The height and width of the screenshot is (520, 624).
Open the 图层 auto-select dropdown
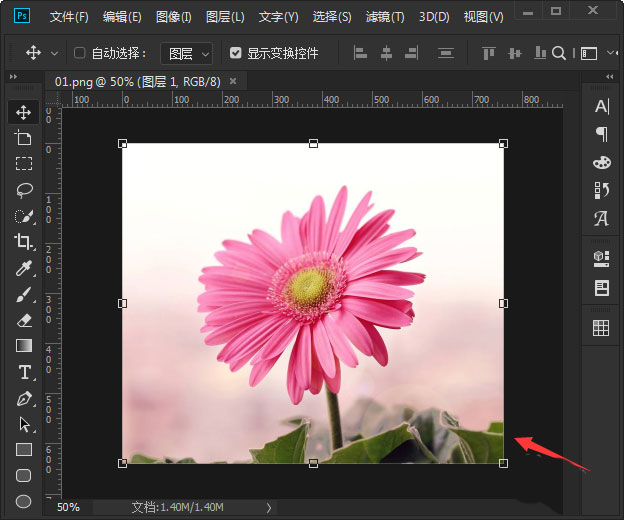pyautogui.click(x=186, y=53)
